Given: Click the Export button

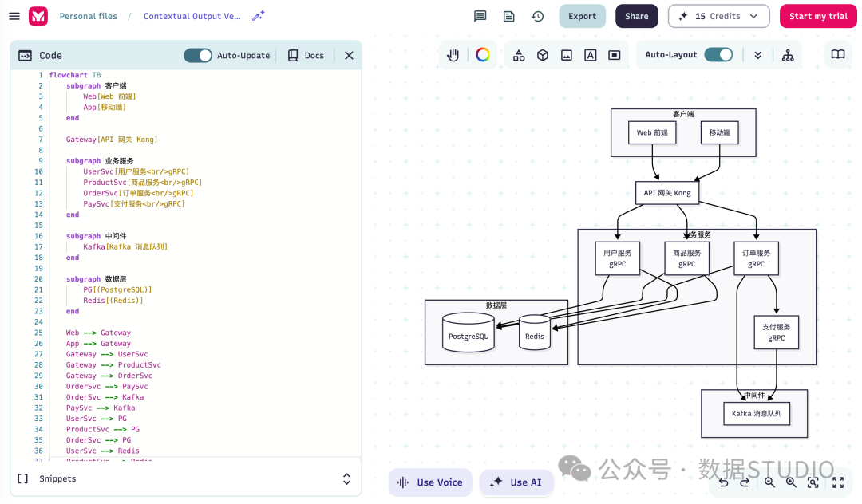Looking at the screenshot, I should click(x=582, y=16).
